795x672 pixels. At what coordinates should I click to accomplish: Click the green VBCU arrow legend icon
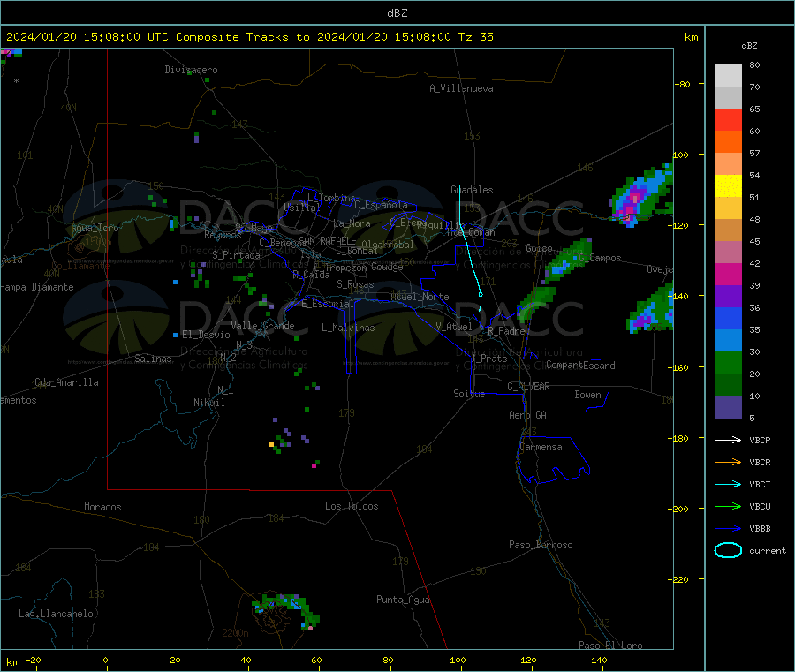point(728,506)
